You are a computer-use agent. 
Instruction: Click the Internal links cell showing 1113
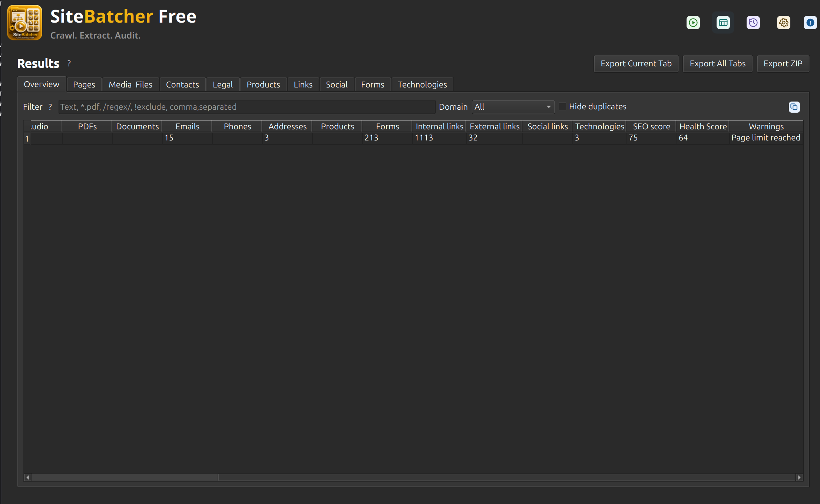(x=439, y=138)
